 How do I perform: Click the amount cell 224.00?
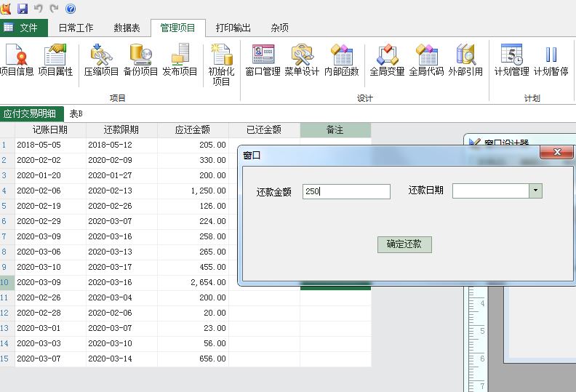tap(193, 222)
